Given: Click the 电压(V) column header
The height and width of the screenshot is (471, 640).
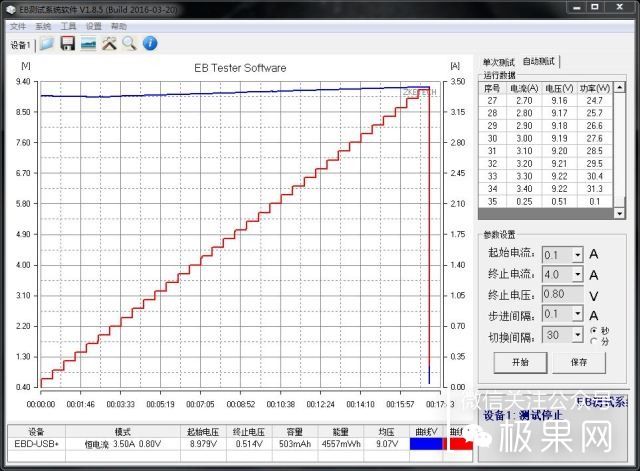Looking at the screenshot, I should [559, 89].
